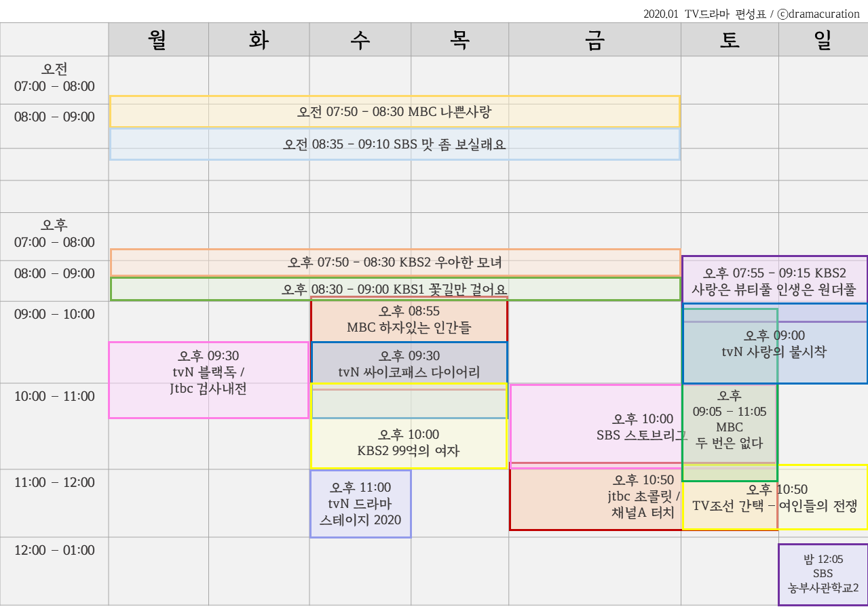This screenshot has height=607, width=868.
Task: Click the SBS 농부사관학교2 block
Action: click(823, 574)
